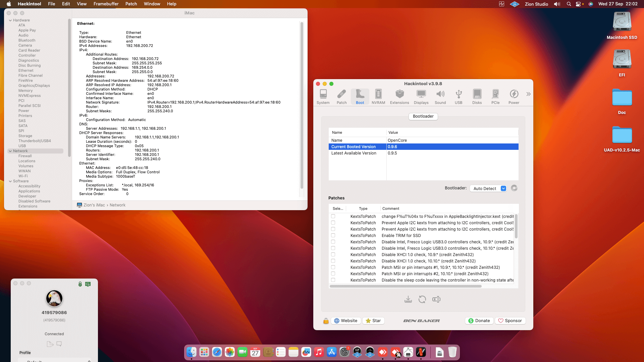The image size is (644, 362).
Task: Enable Disable XHCI 1.0 check 10.9 patch
Action: point(333,254)
